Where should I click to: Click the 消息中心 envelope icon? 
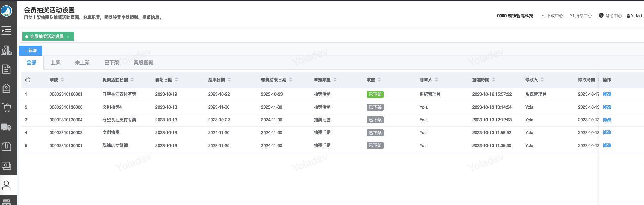[572, 16]
